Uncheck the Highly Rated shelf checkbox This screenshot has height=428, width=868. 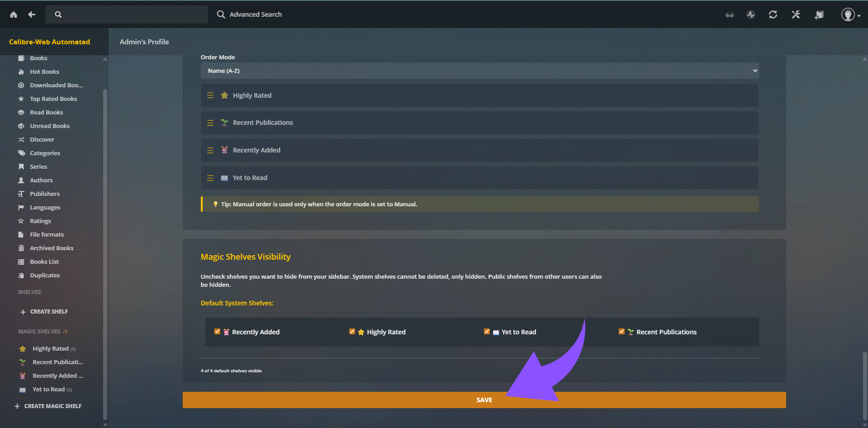coord(352,332)
